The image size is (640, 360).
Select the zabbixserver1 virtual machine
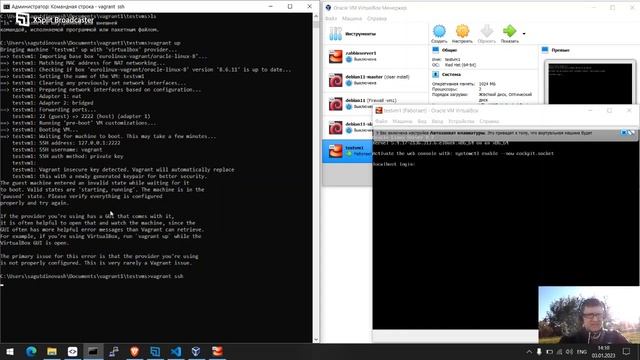375,56
